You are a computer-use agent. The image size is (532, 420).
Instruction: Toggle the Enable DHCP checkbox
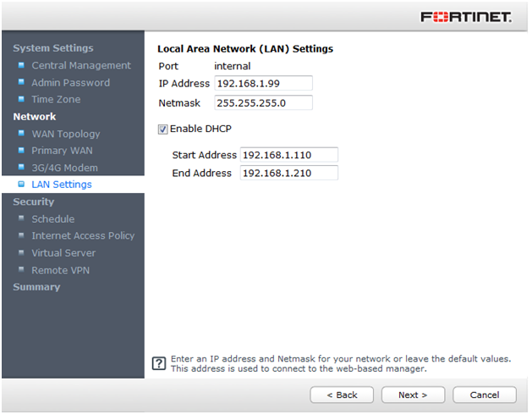pos(162,129)
